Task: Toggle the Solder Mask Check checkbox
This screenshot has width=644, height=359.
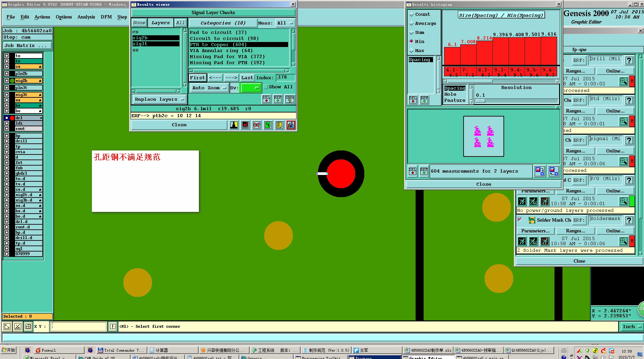Action: pos(520,220)
